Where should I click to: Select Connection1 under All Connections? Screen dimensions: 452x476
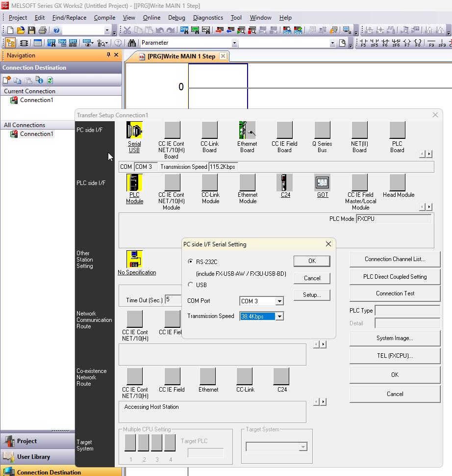click(36, 134)
